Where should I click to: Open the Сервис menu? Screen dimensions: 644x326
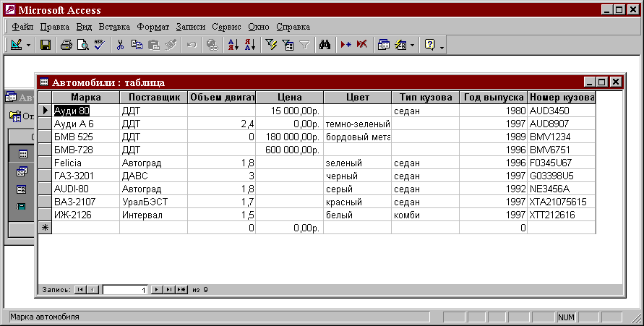(x=226, y=27)
